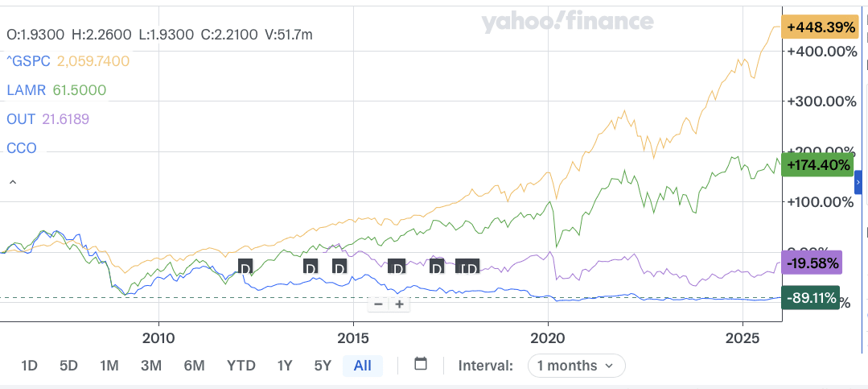Click dividend marker just left of 2015 gridline

[339, 267]
